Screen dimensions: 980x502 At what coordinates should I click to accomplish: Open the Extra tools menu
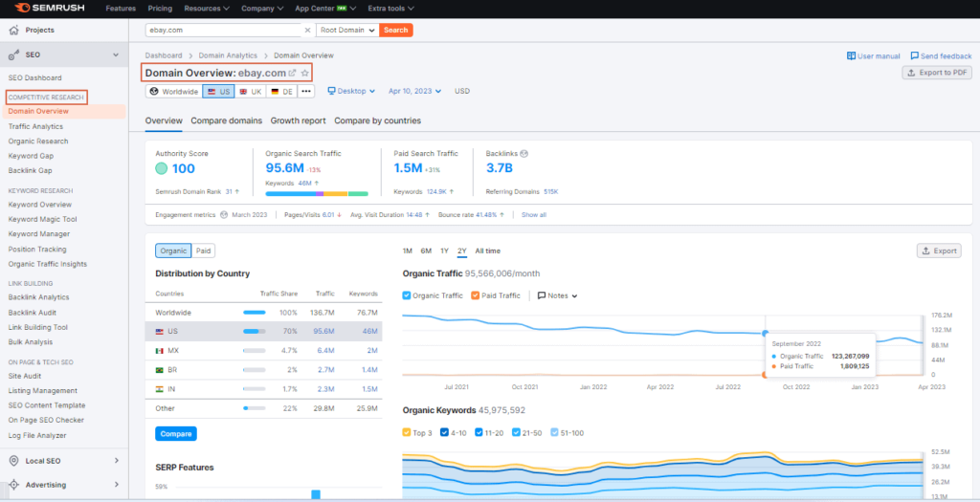click(390, 9)
